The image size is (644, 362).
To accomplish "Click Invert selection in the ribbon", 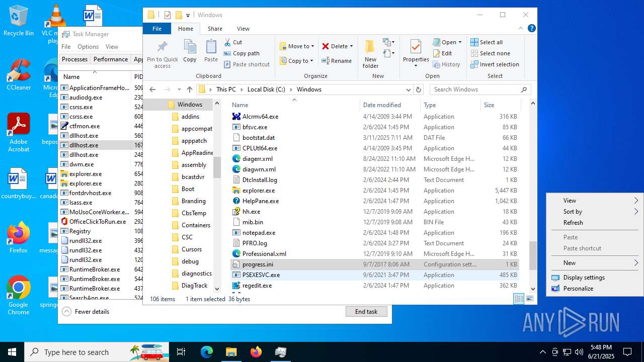I will [495, 64].
